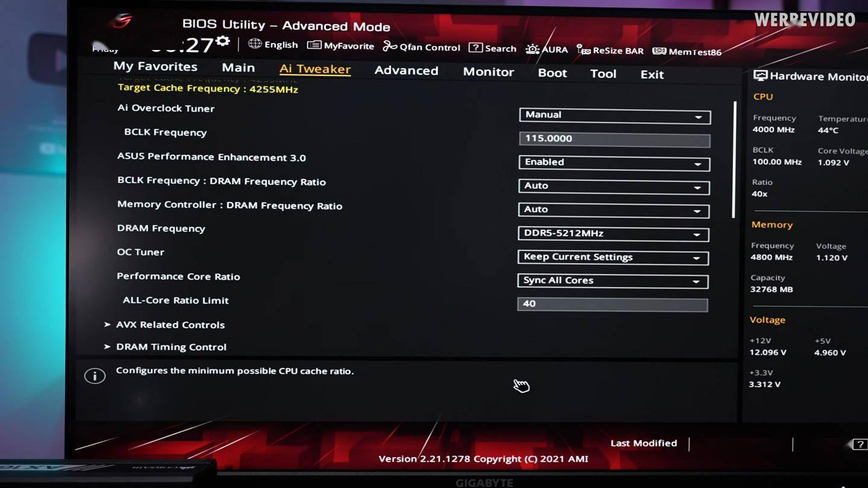Click the Voltage heading in Hardware Monitor

[x=767, y=320]
